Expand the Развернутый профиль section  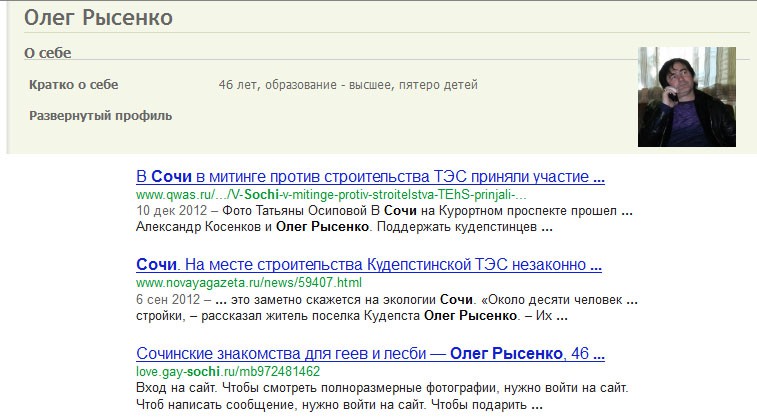click(100, 116)
